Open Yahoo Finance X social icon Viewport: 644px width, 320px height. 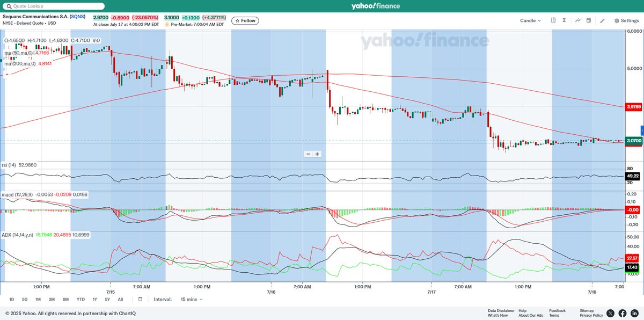coord(611,313)
